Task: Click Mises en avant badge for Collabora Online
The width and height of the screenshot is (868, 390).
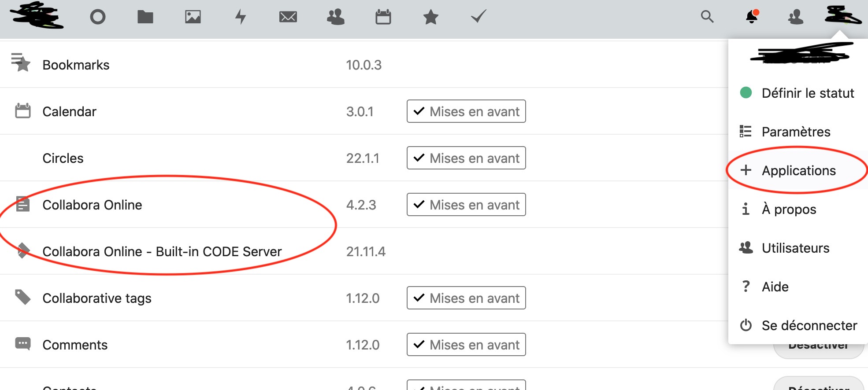Action: (466, 205)
